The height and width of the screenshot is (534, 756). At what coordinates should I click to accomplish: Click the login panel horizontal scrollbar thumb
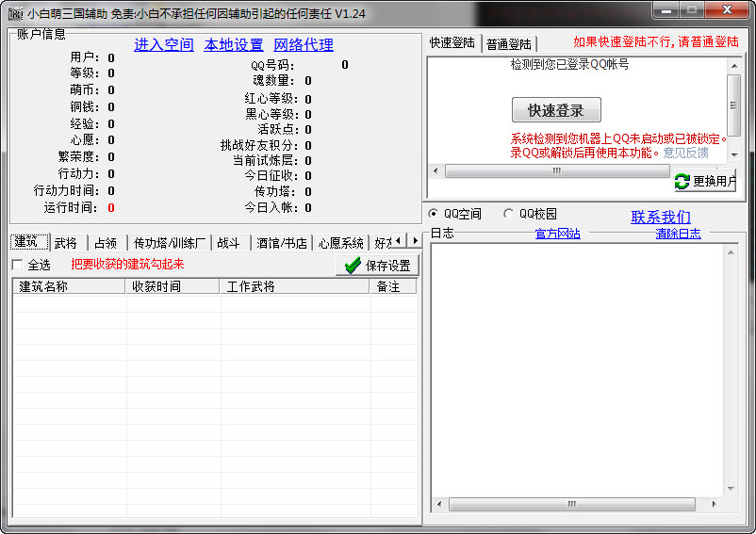coord(556,171)
